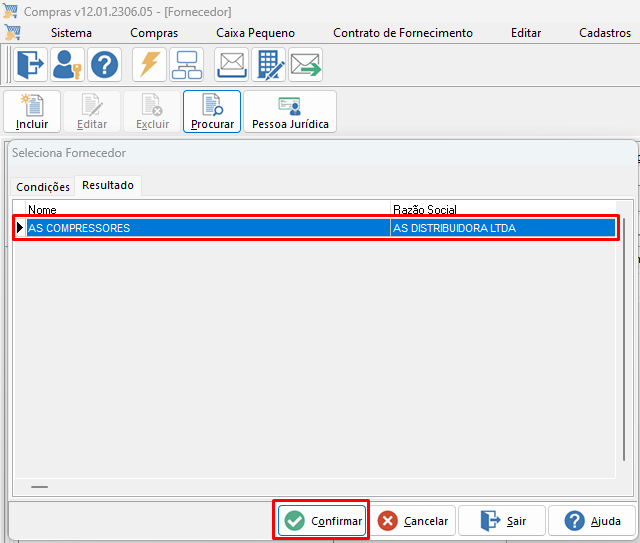Screen dimensions: 640x543
Task: Open the Caixa Pequeno menu
Action: click(256, 33)
